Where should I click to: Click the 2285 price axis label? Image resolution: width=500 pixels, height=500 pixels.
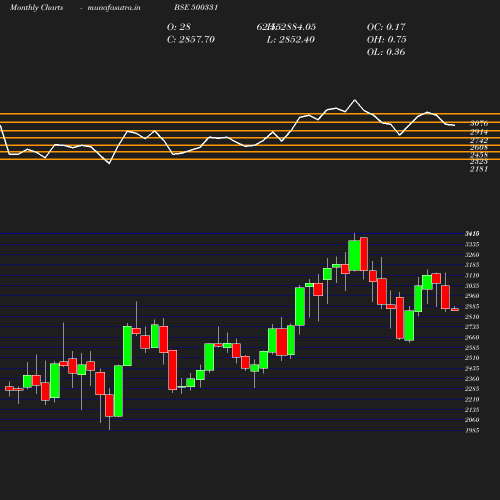[472, 389]
